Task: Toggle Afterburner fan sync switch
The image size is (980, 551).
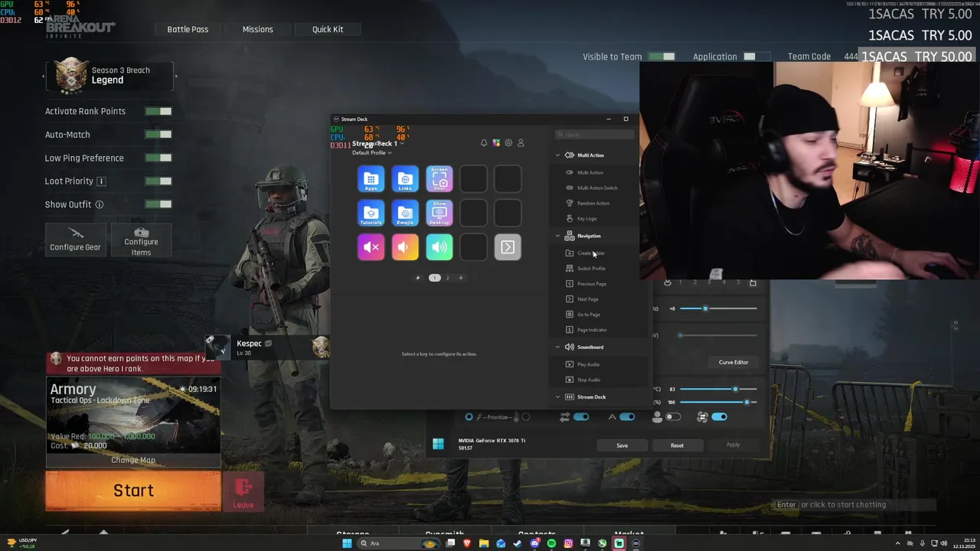Action: click(x=719, y=417)
